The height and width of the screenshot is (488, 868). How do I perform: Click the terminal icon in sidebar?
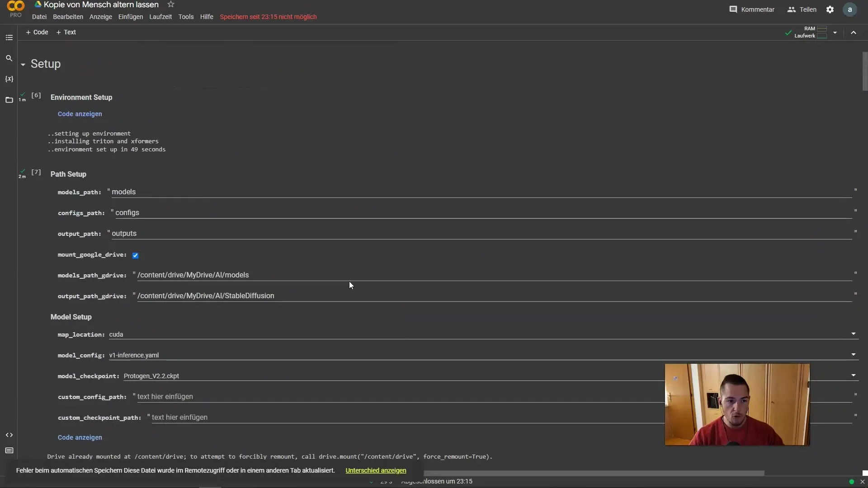point(9,451)
